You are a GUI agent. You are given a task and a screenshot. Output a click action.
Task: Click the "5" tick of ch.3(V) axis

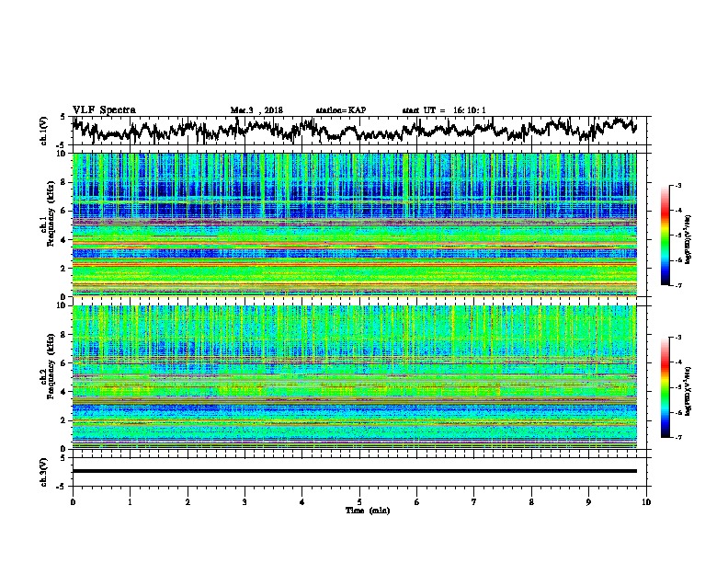tap(63, 458)
